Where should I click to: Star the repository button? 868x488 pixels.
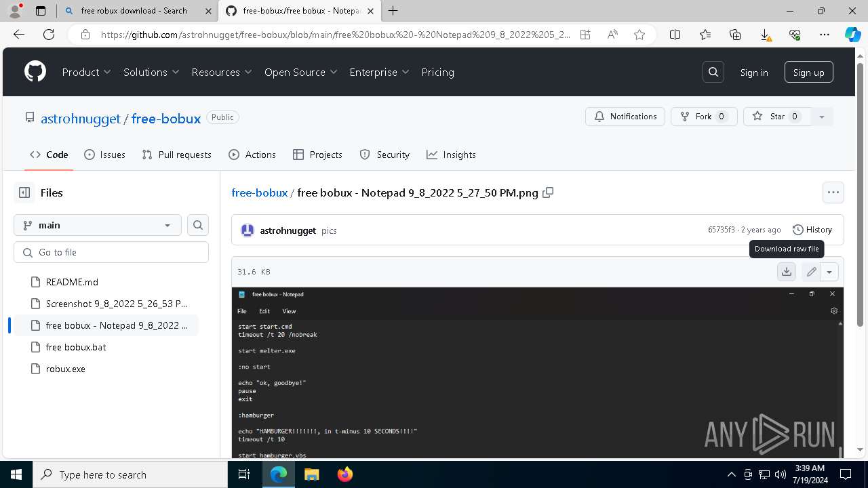[777, 117]
